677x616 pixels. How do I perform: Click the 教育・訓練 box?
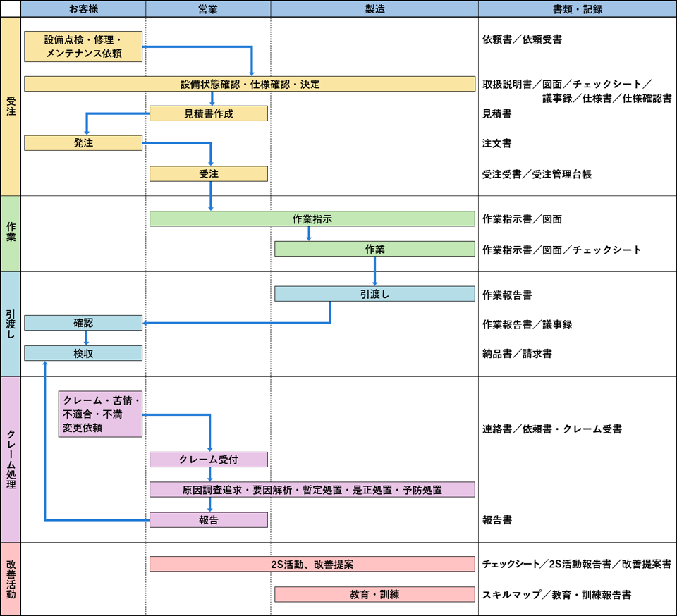click(374, 594)
